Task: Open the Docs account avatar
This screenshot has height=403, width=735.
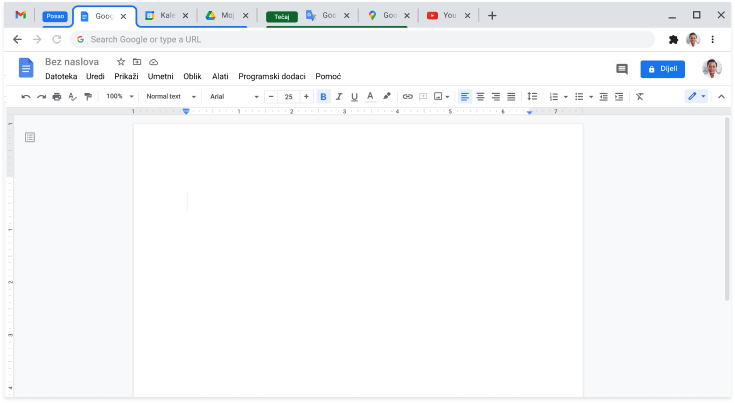Action: coord(712,68)
